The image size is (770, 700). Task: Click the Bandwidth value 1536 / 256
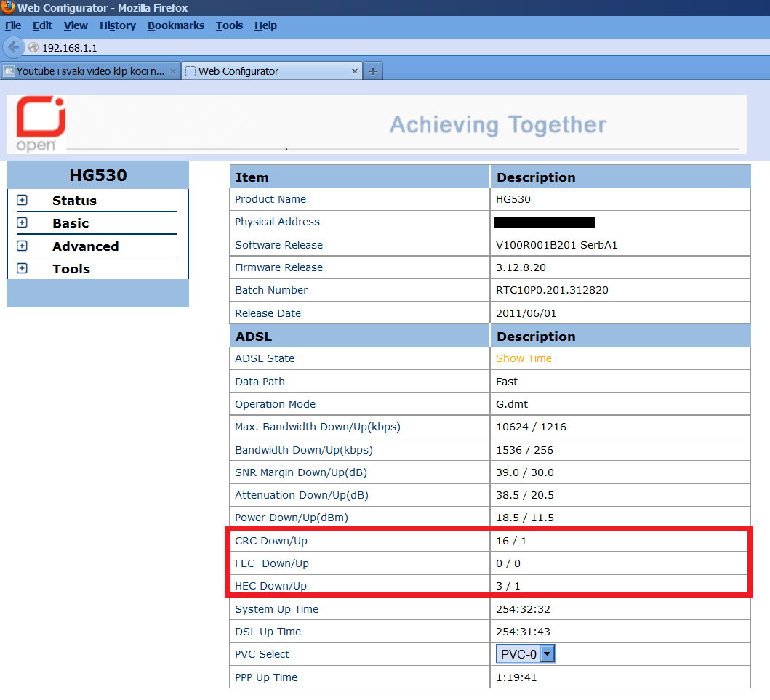pos(524,450)
